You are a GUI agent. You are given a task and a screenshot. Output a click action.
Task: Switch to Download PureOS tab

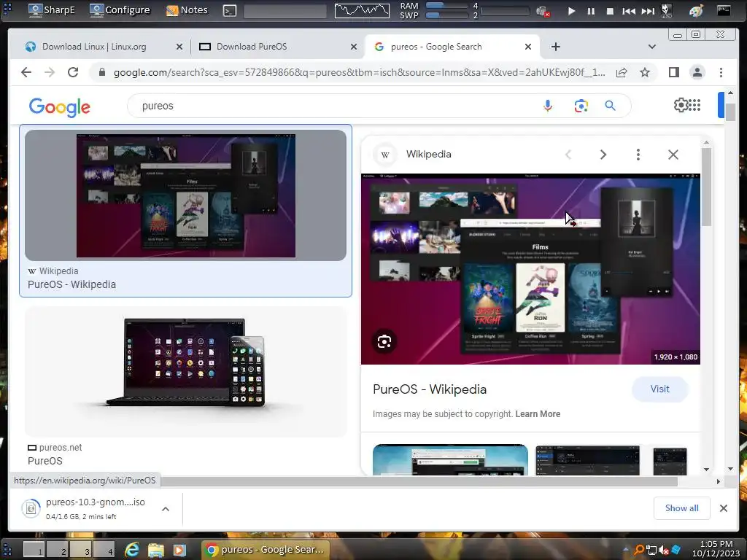click(252, 47)
